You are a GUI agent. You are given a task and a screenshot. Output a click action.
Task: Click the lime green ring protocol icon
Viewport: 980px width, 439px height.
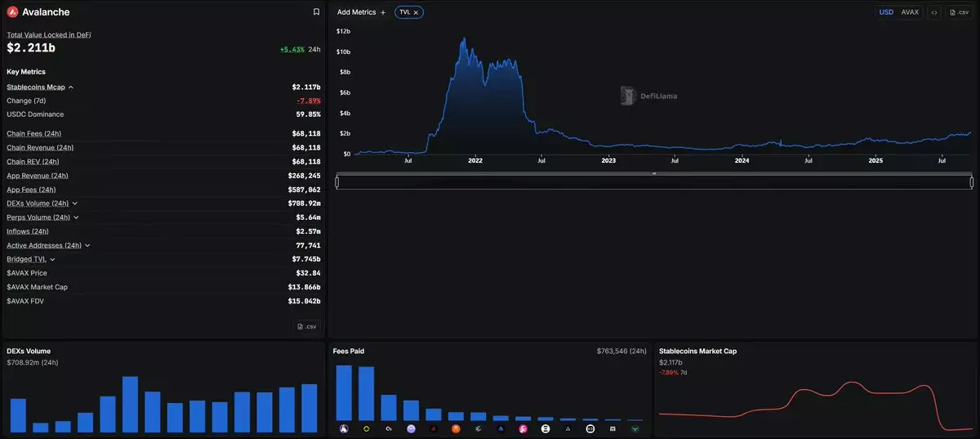point(366,428)
